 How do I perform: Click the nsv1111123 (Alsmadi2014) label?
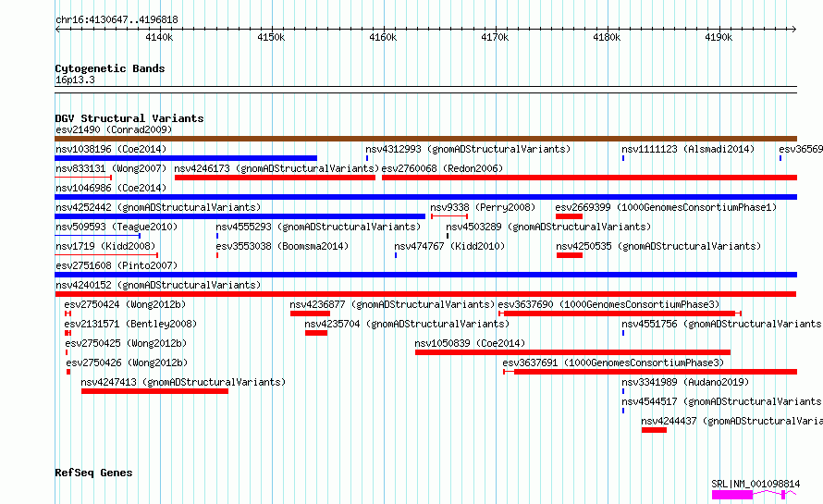[688, 149]
